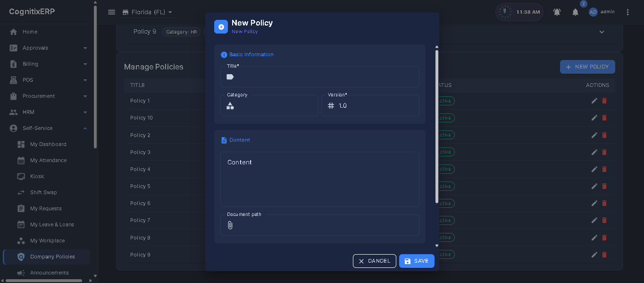This screenshot has height=283, width=644.
Task: Edit Policy 3 with the pencil icon
Action: (x=594, y=152)
